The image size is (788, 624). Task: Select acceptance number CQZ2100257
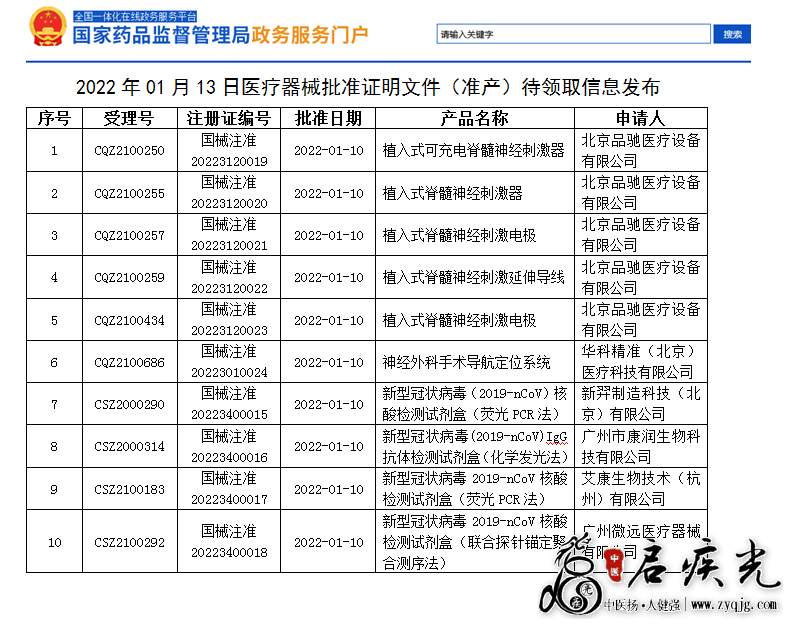130,236
